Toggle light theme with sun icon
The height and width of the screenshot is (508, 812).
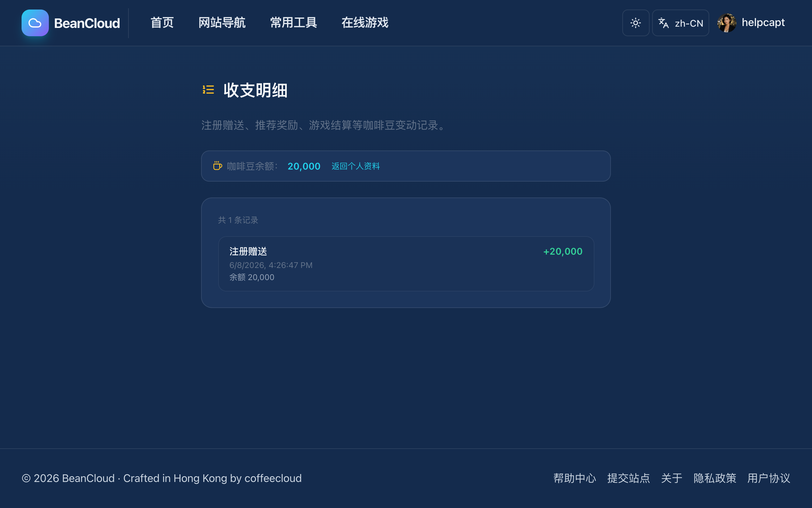(636, 23)
